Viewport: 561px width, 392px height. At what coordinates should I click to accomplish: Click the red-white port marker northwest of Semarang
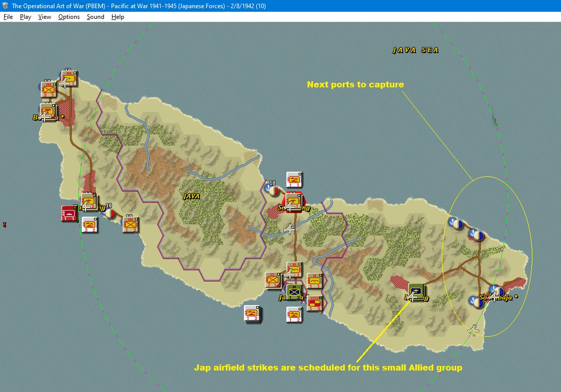[x=274, y=191]
